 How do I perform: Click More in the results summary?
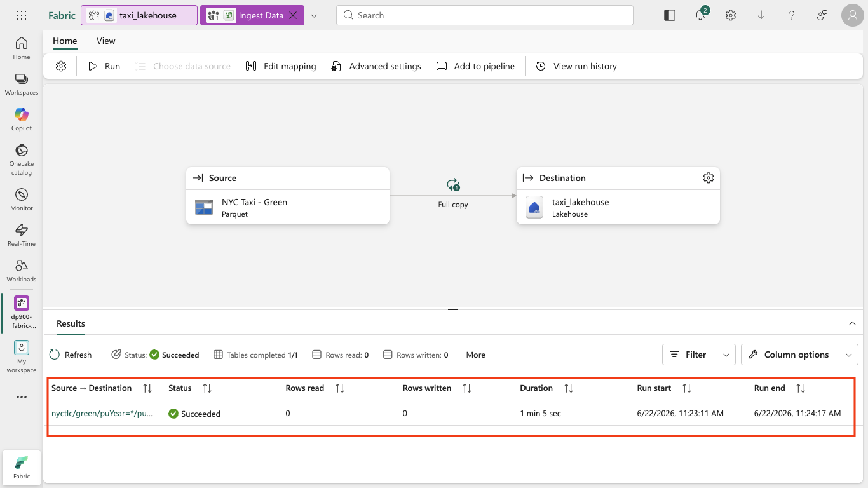click(475, 355)
